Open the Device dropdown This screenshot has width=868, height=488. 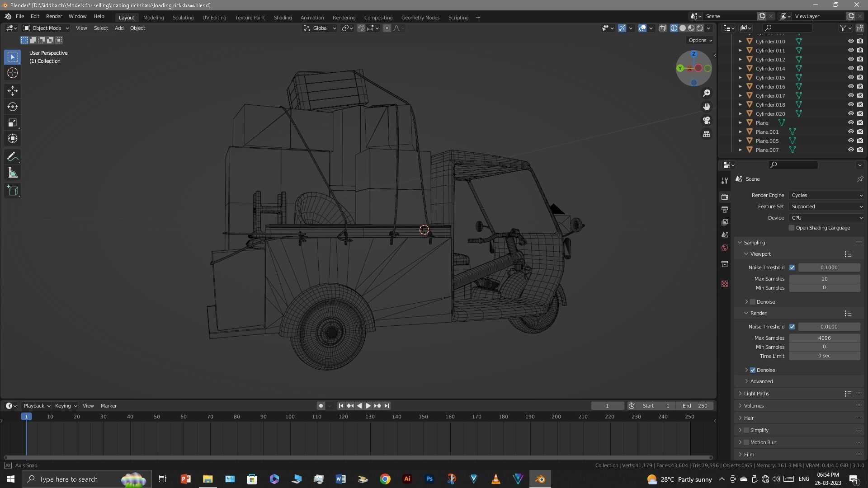click(826, 218)
